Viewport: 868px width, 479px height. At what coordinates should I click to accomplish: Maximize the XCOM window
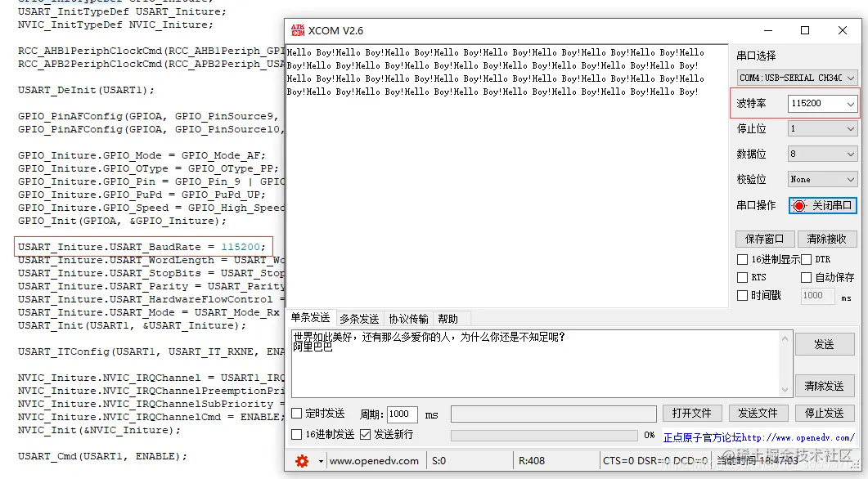(x=805, y=30)
